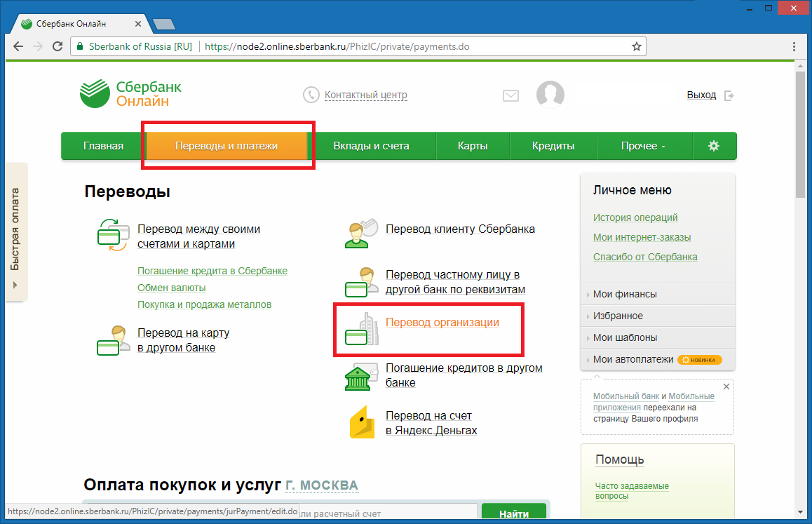The width and height of the screenshot is (812, 524).
Task: Click the icon for transfer between own accounts
Action: pyautogui.click(x=113, y=235)
